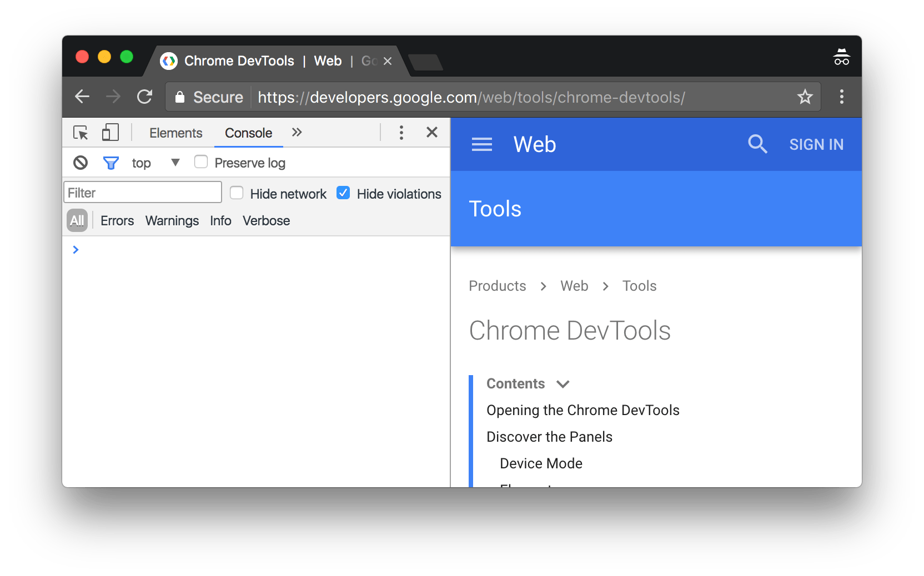Open the Products breadcrumb link
The width and height of the screenshot is (924, 576).
click(497, 286)
